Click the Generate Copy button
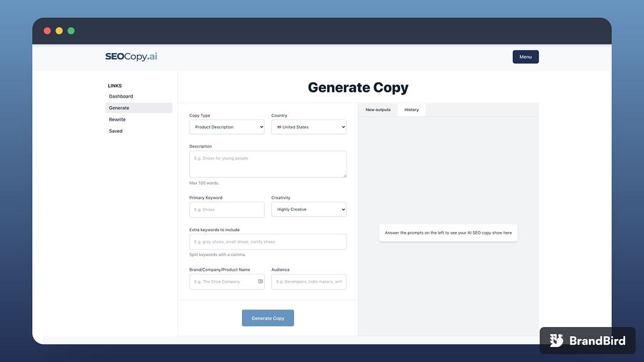 point(268,318)
